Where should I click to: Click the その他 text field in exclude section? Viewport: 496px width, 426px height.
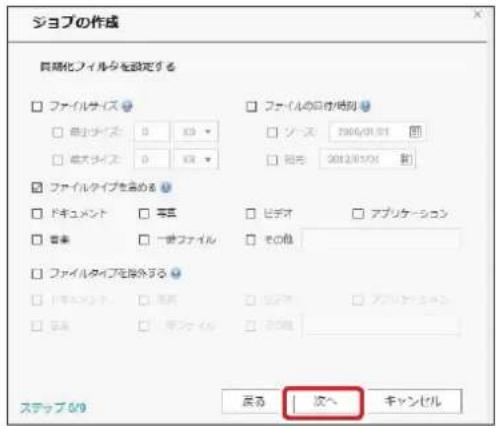pyautogui.click(x=381, y=325)
